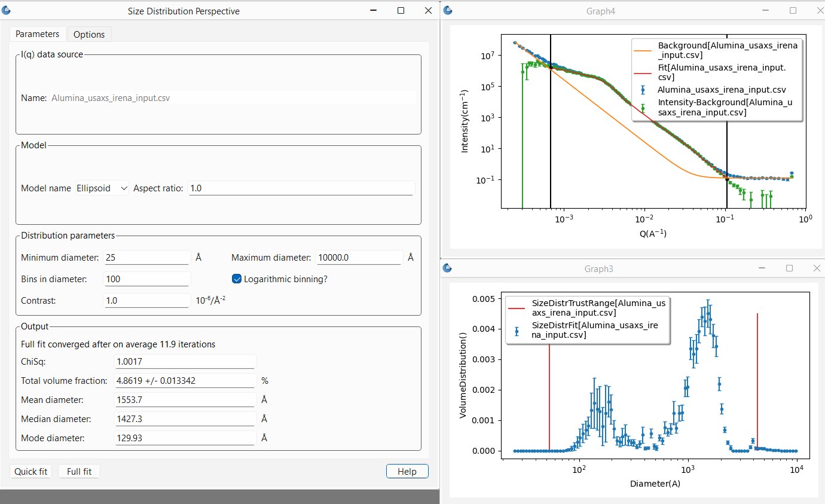Change the Maximum diameter value
Screen dimensions: 825x504
pos(359,257)
